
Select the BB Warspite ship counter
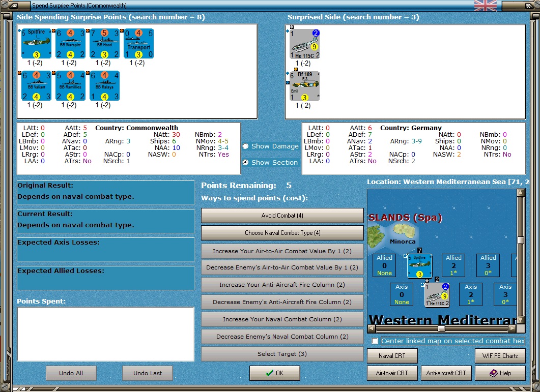70,43
